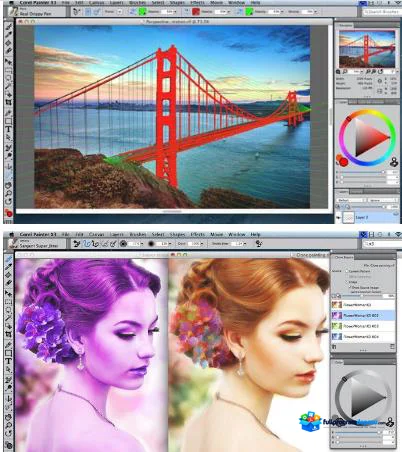Open the Apple menu in the lower screenshot

pos(11,235)
